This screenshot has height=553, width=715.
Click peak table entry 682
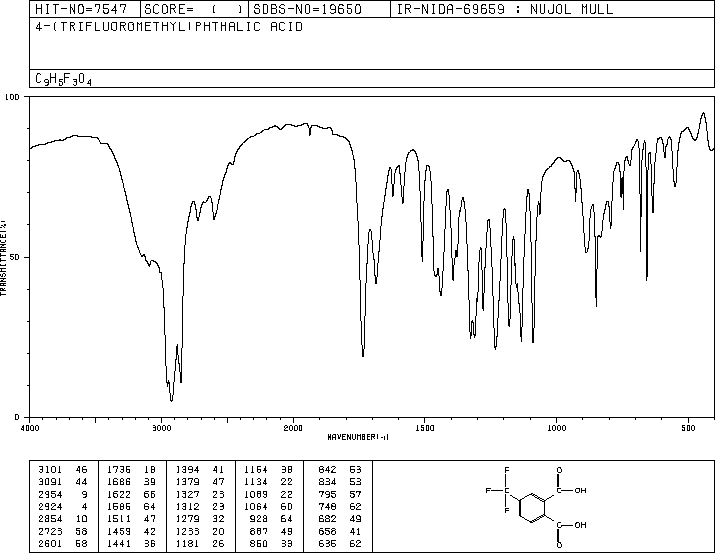pos(328,519)
